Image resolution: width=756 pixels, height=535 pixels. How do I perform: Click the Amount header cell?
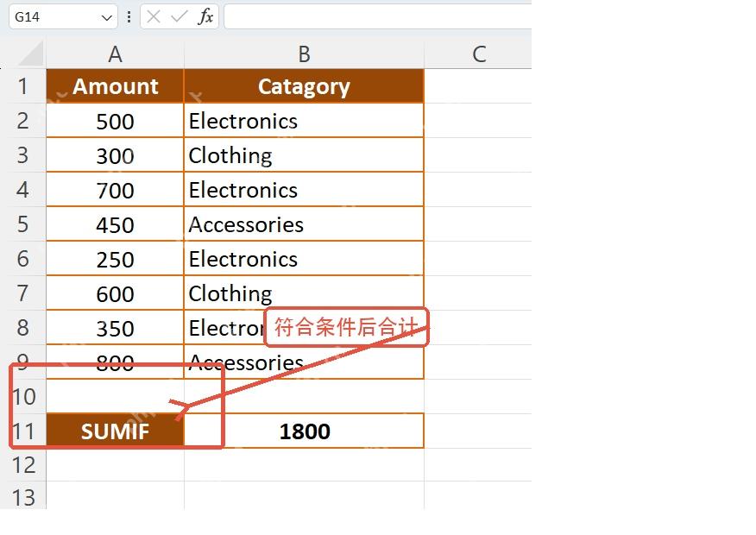click(115, 86)
